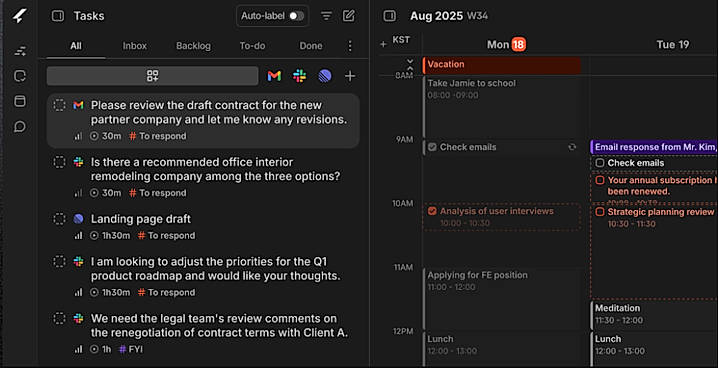The height and width of the screenshot is (368, 718).
Task: Switch to the Inbox tab
Action: click(x=135, y=46)
